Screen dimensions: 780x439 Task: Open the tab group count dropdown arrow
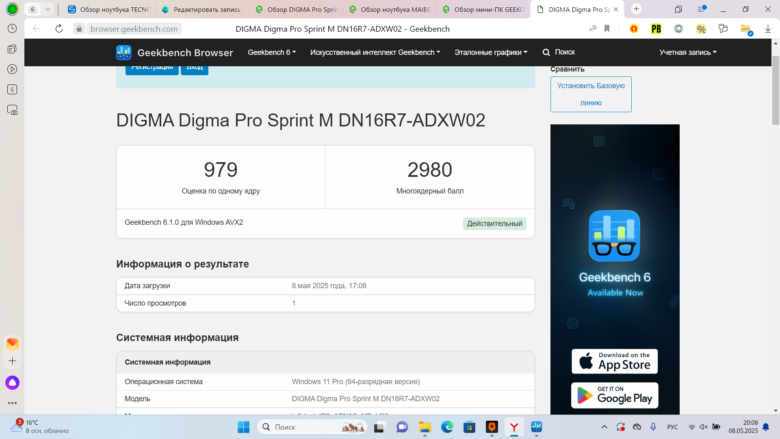click(48, 9)
